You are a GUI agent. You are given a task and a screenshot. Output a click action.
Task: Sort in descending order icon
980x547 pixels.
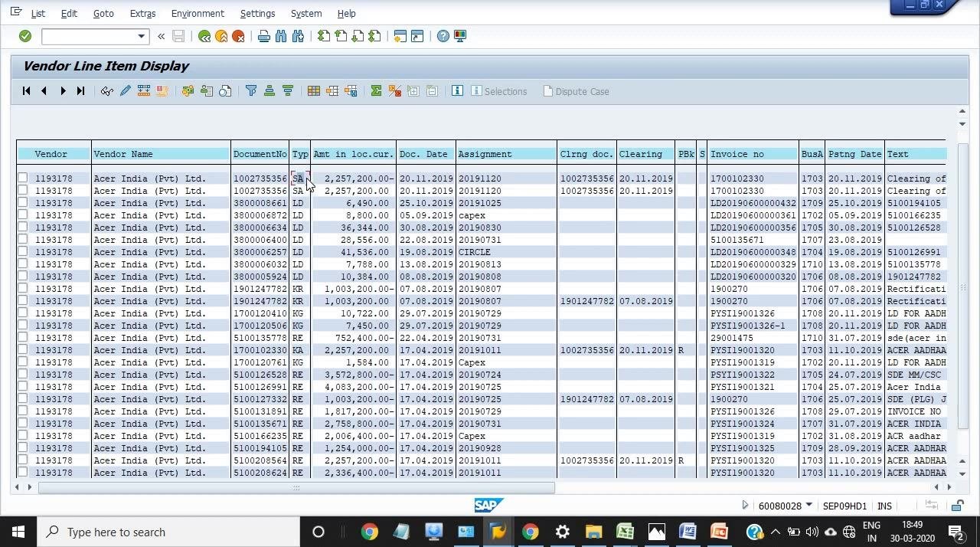pos(288,91)
